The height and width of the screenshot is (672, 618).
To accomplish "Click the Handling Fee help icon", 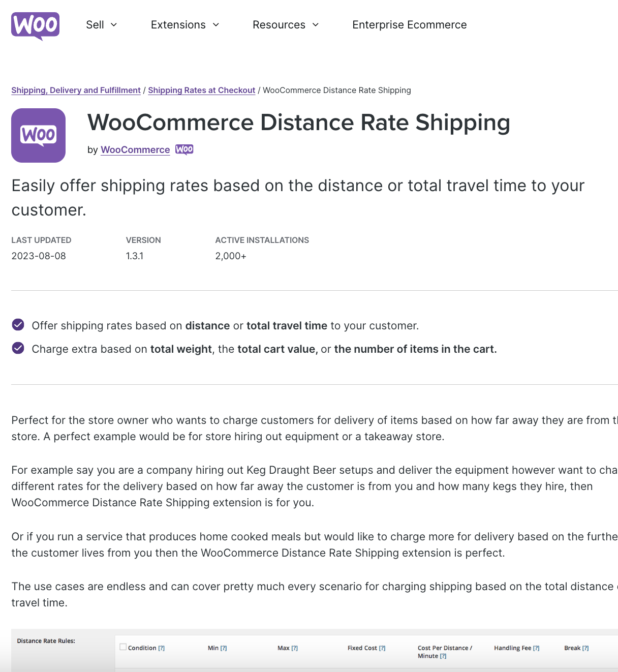I will click(x=537, y=648).
